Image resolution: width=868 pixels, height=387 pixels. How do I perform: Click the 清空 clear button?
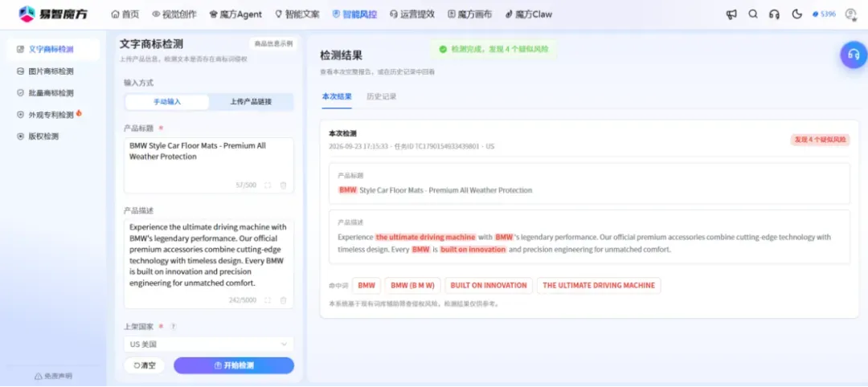tap(145, 365)
